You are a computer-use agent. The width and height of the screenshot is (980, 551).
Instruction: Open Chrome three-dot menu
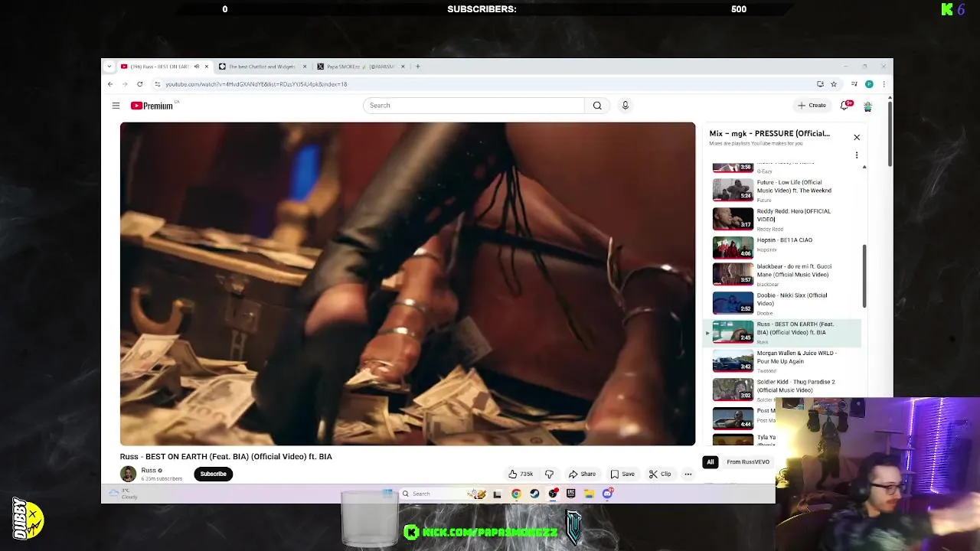pos(884,84)
